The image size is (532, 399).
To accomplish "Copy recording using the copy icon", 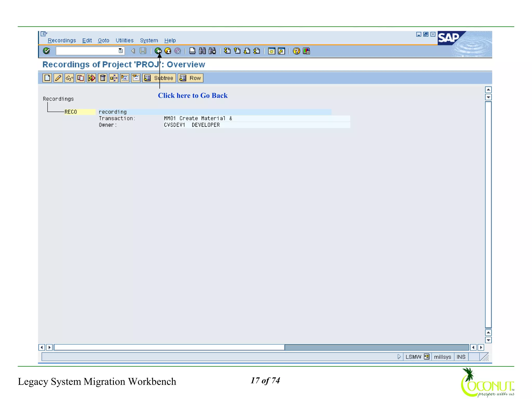I will pyautogui.click(x=81, y=78).
